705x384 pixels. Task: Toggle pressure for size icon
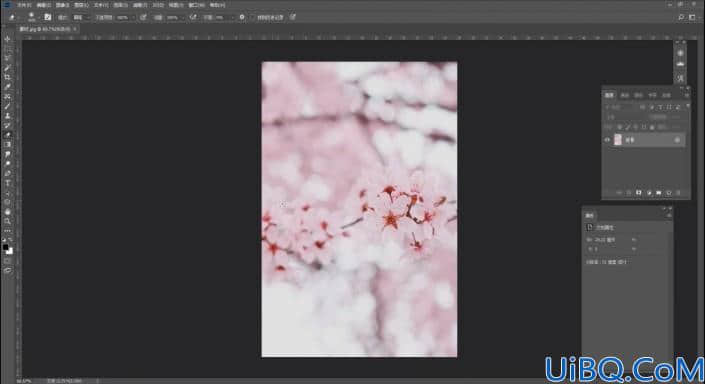pyautogui.click(x=293, y=17)
